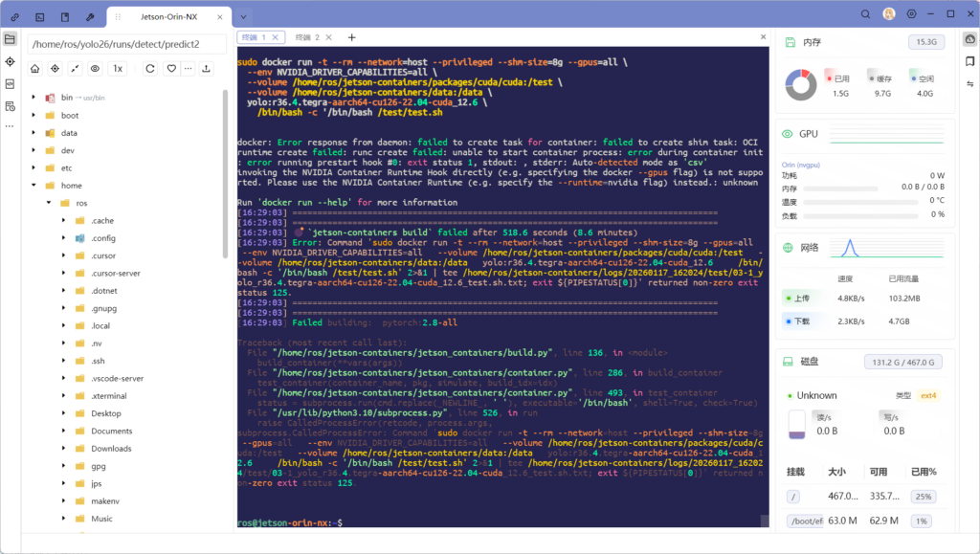Open the wrench tools icon in top bar

click(90, 16)
